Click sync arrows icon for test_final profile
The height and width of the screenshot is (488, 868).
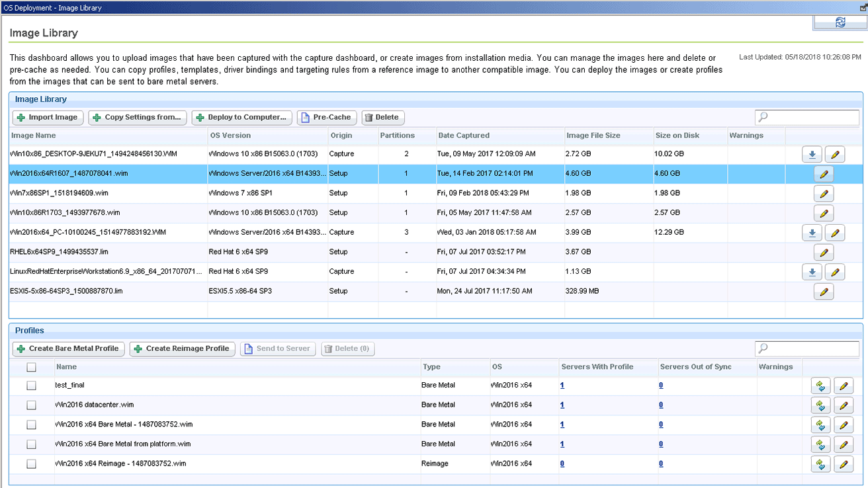click(x=820, y=386)
